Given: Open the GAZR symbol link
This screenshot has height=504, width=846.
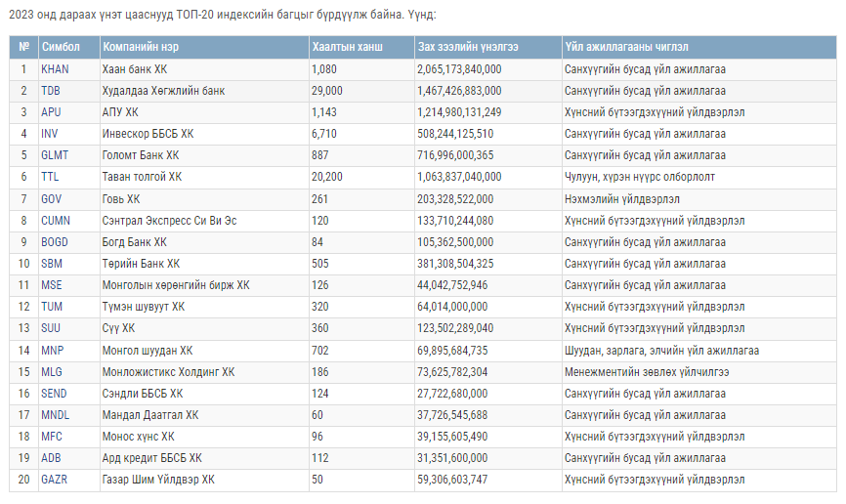Looking at the screenshot, I should [55, 481].
